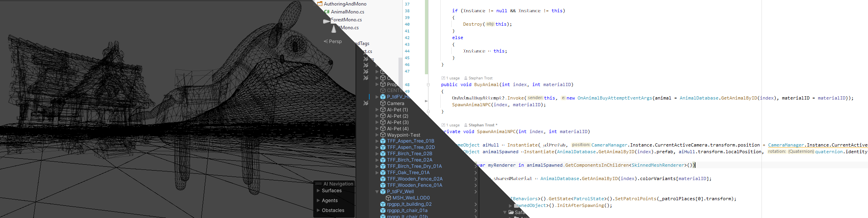Viewport: 868px width, 218px height.
Task: Click the '1 usage' link above BuyAnimal
Action: coord(452,78)
